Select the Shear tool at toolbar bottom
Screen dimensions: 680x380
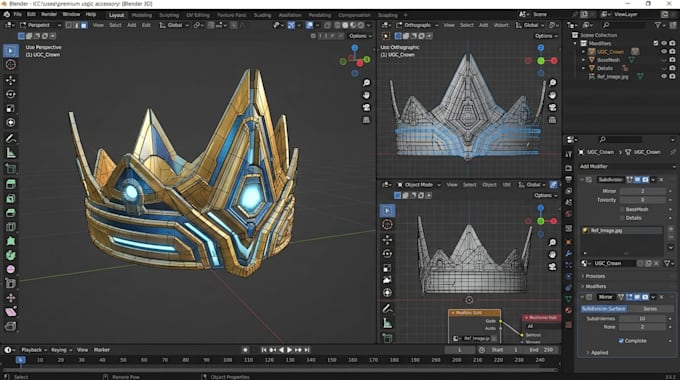[10, 312]
